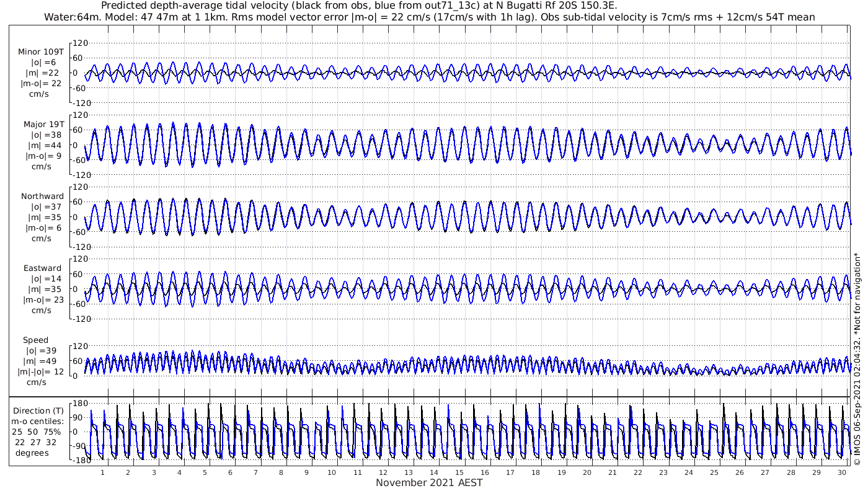
Task: Select day 8 on the date axis
Action: 281,472
